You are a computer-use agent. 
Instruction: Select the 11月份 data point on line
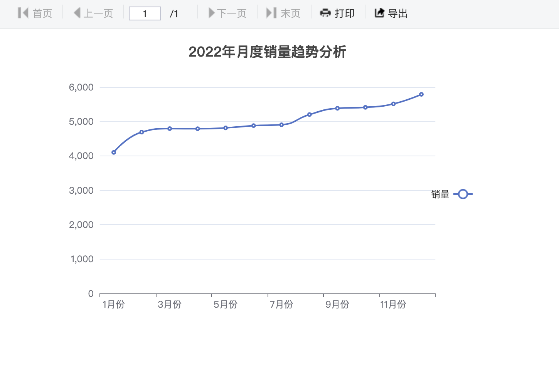(393, 104)
